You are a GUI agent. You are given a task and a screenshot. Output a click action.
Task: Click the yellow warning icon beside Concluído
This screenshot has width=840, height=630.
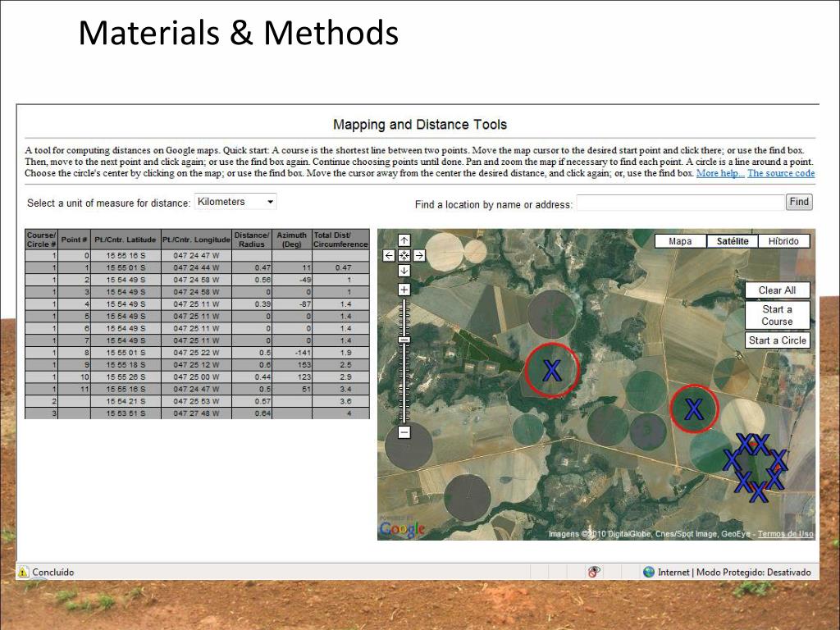(x=22, y=572)
